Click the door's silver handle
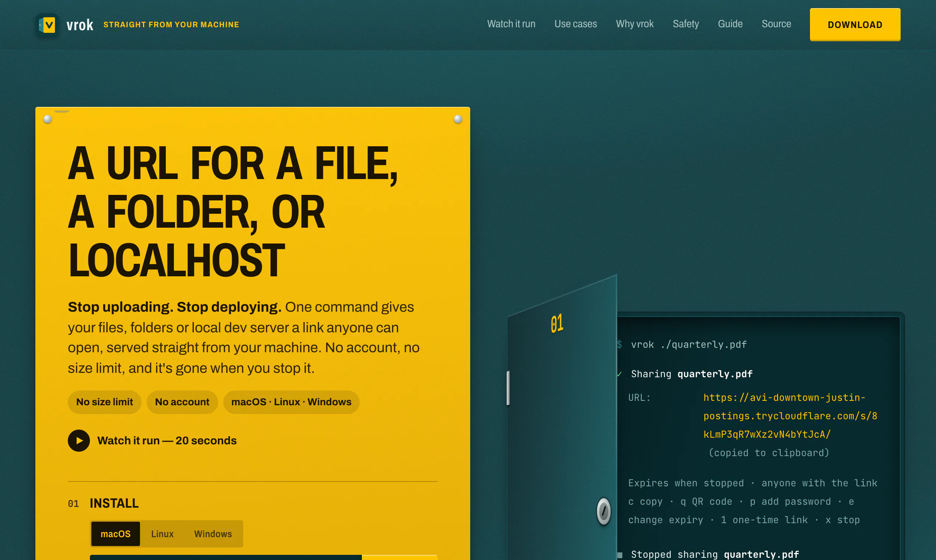Screen dimensions: 936x560 508,388
